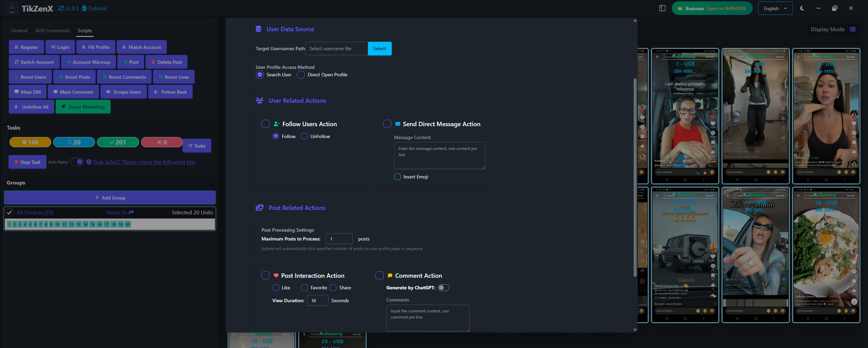The height and width of the screenshot is (348, 868).
Task: Click the help icon next to Auto Retry
Action: point(89,162)
